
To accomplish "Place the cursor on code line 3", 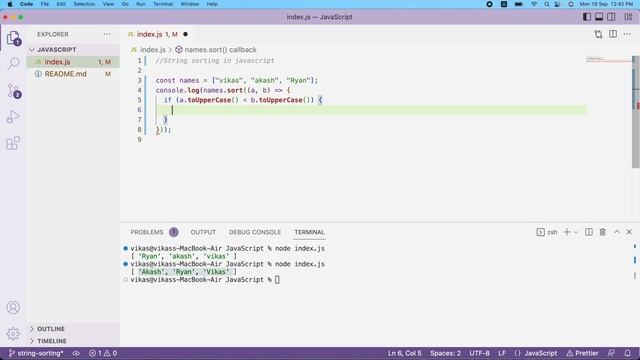I will (x=236, y=80).
